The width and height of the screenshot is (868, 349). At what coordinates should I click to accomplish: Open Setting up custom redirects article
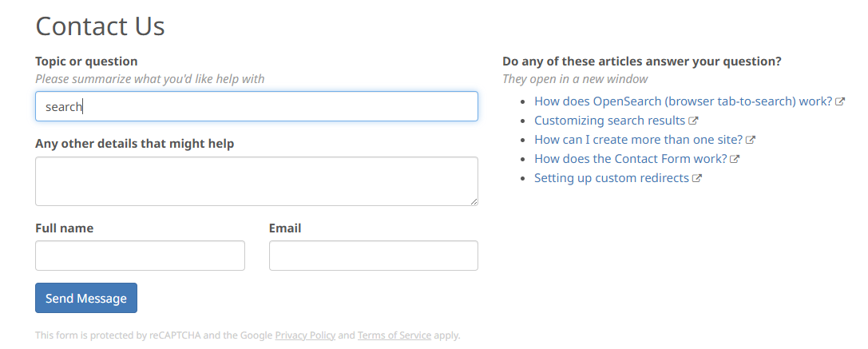pyautogui.click(x=612, y=178)
